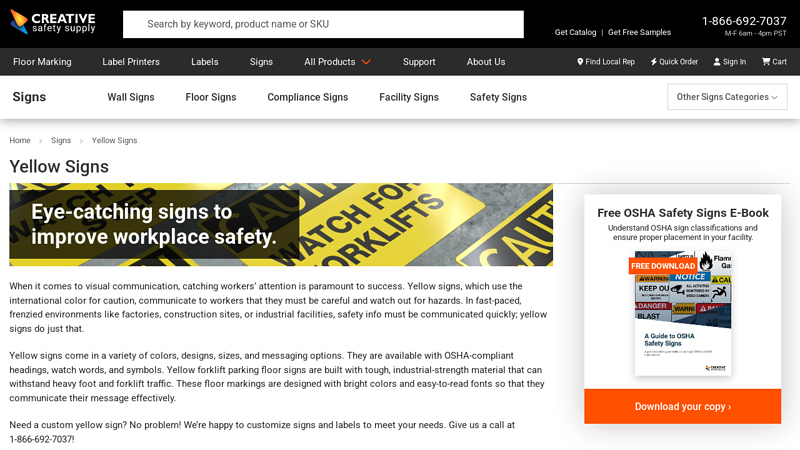Screen dimensions: 800x450
Task: Click the keyword search input field
Action: tap(323, 24)
